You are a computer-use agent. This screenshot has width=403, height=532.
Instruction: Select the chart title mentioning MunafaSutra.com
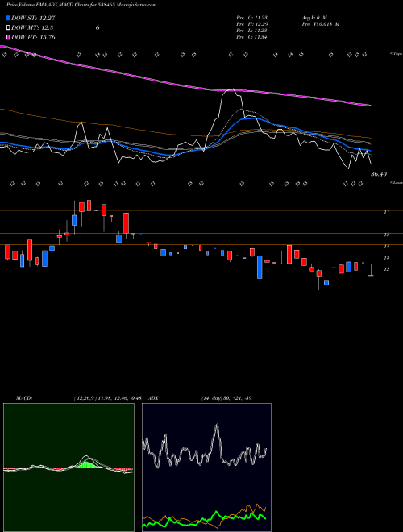[x=81, y=5]
